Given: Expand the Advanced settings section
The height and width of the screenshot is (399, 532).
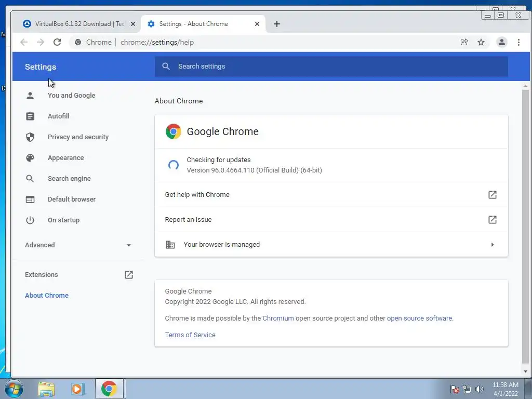Looking at the screenshot, I should click(x=78, y=245).
